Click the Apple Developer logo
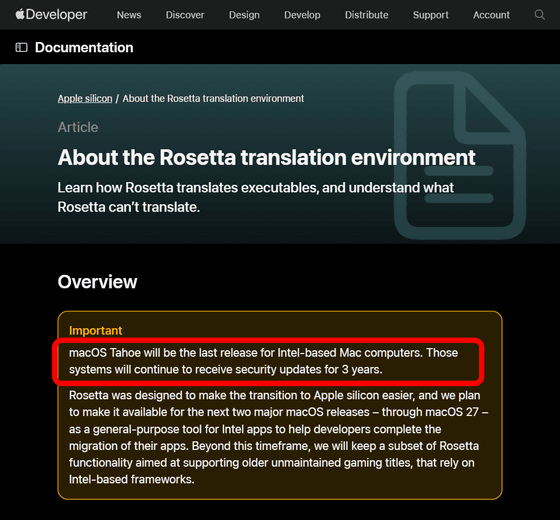 point(51,15)
